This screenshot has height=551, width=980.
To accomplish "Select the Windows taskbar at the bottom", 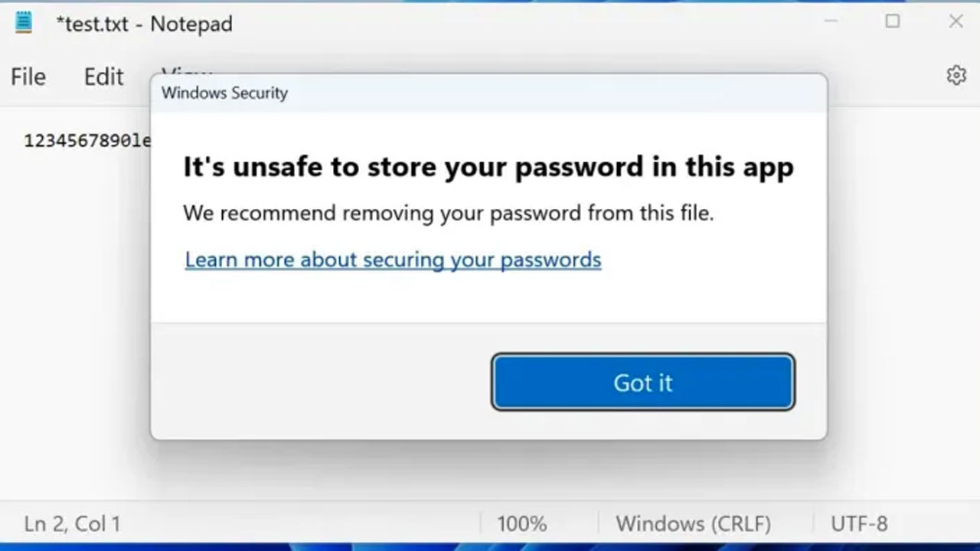I will coord(490,546).
